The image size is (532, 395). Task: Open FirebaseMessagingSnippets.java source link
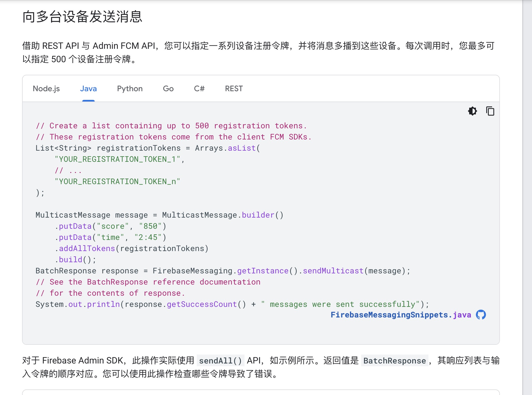401,315
